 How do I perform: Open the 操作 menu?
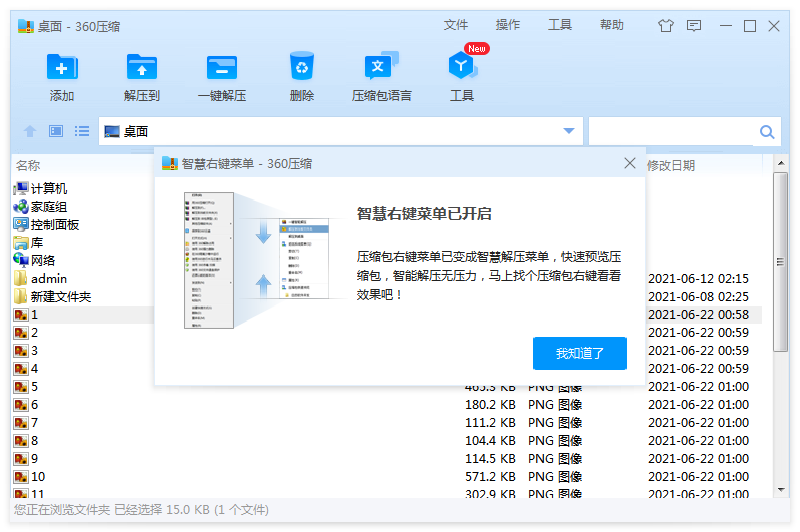coord(508,25)
